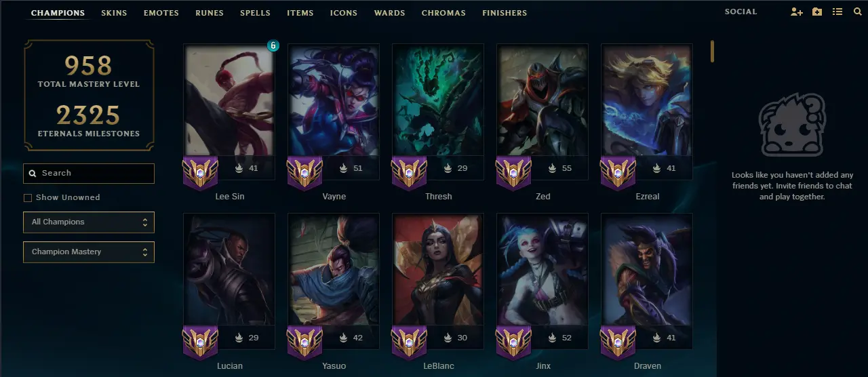Click the blue 6 badge on Lee Sin
Image resolution: width=868 pixels, height=377 pixels.
[x=273, y=46]
